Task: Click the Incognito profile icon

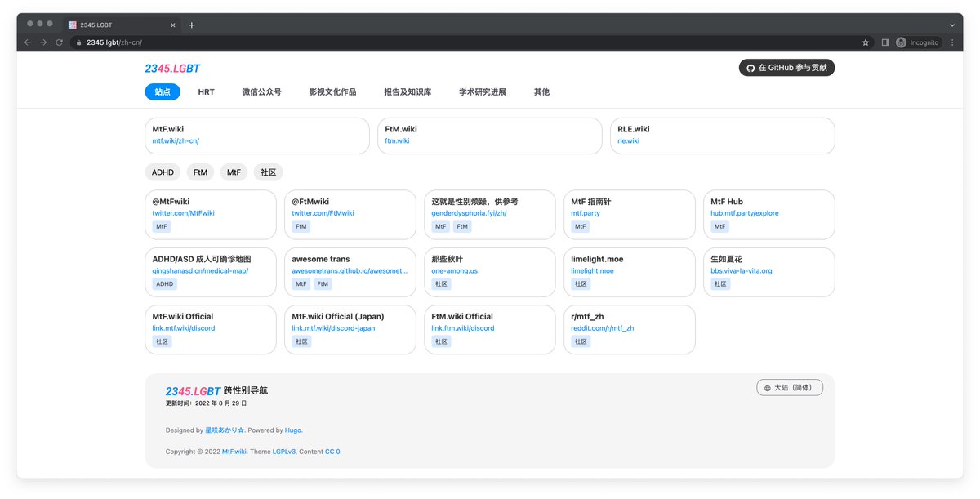Action: coord(902,42)
